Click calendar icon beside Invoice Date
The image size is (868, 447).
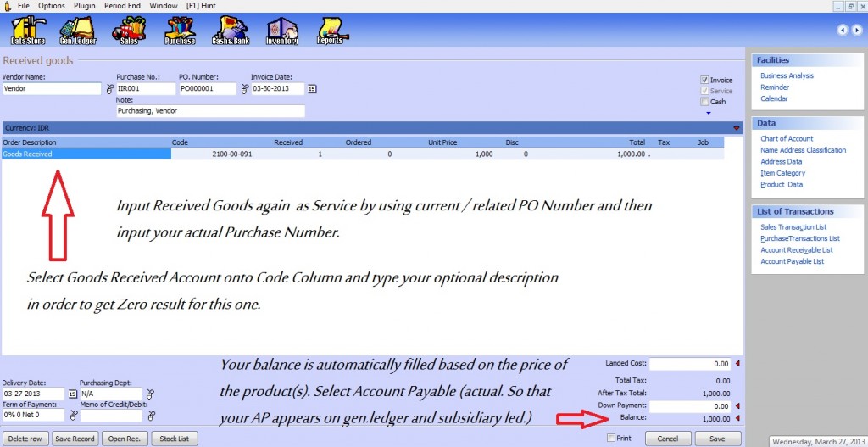point(311,88)
